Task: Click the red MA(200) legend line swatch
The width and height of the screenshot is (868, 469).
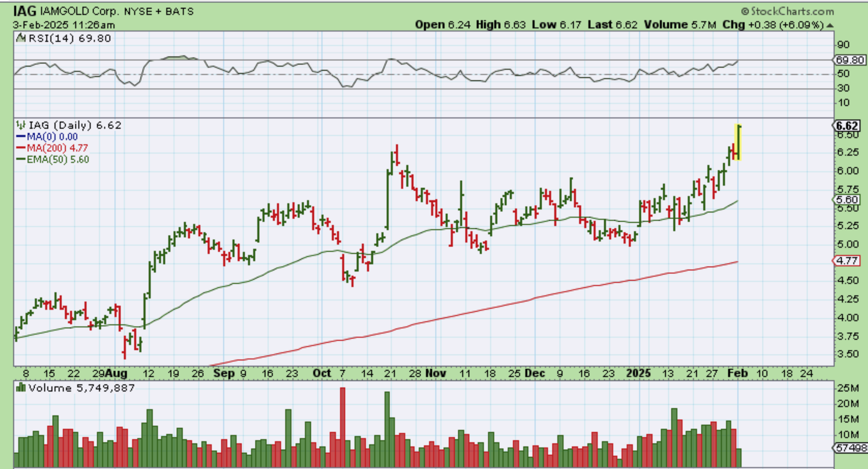Action: 21,148
